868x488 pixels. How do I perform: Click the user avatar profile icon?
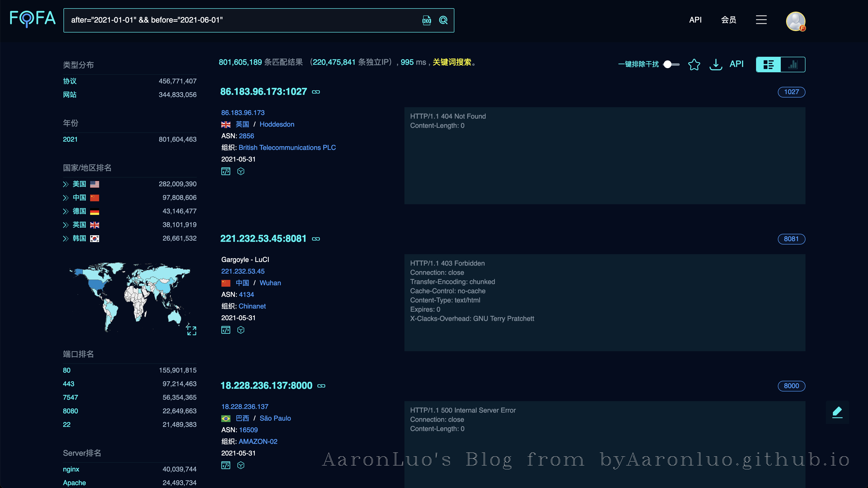(x=796, y=21)
